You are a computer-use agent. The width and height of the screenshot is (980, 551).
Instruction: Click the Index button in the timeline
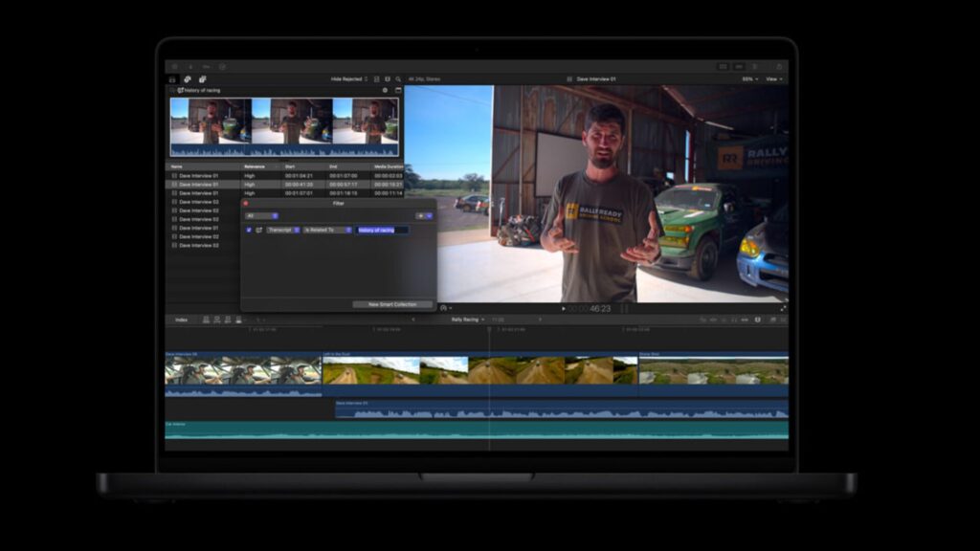(x=181, y=320)
